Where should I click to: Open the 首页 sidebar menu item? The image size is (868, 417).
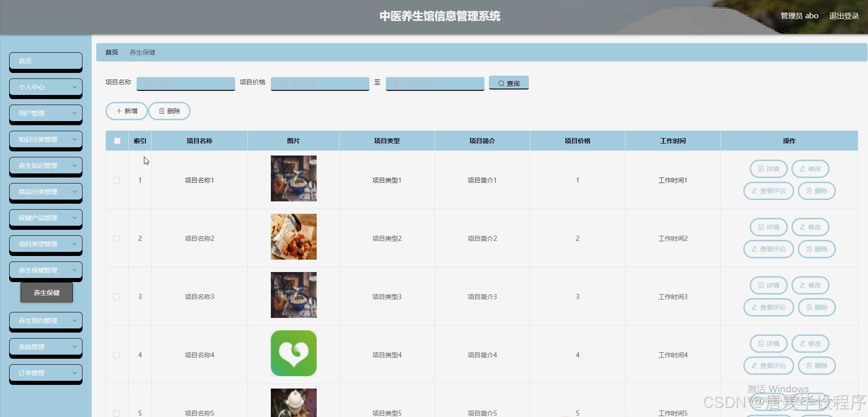46,61
